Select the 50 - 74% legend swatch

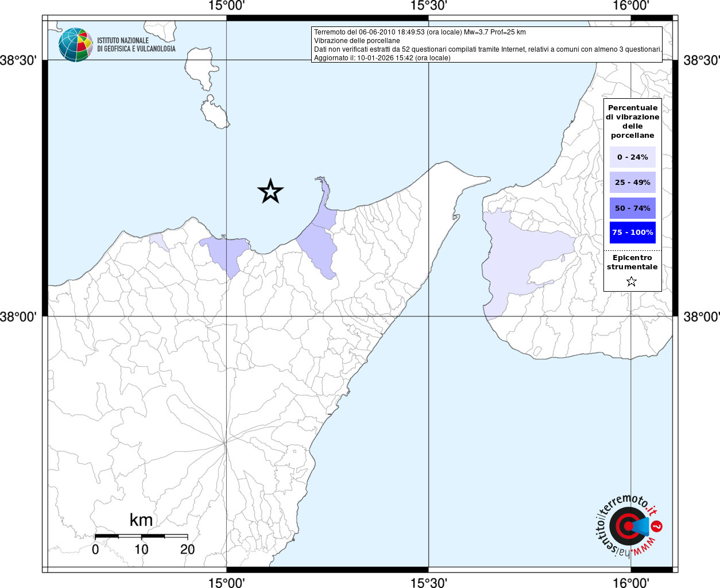point(632,208)
